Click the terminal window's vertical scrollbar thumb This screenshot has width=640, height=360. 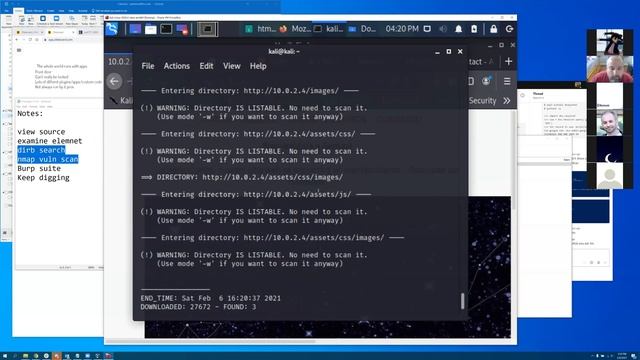462,301
